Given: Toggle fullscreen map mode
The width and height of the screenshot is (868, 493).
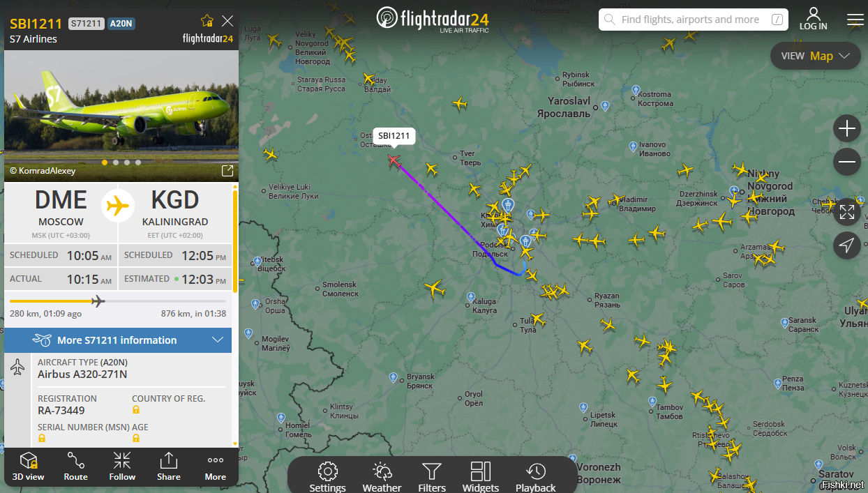Looking at the screenshot, I should click(846, 211).
